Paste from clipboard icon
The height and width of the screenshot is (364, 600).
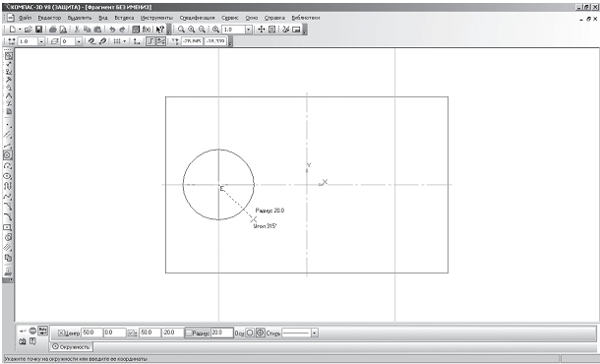(97, 30)
